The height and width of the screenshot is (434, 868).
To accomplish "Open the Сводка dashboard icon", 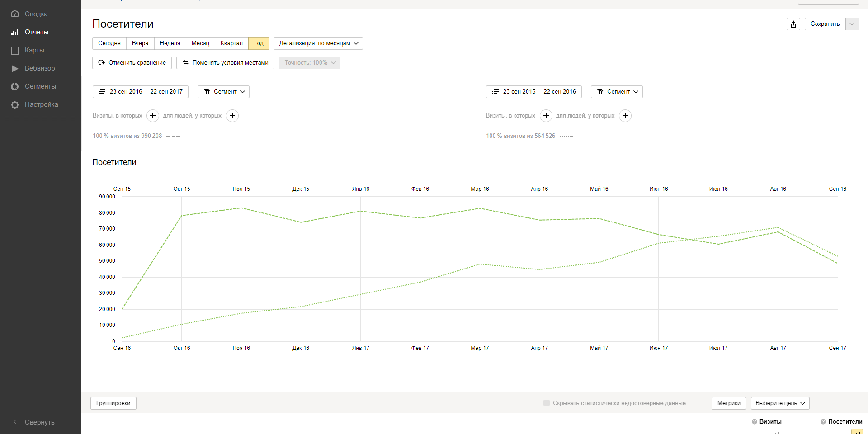I will point(15,14).
